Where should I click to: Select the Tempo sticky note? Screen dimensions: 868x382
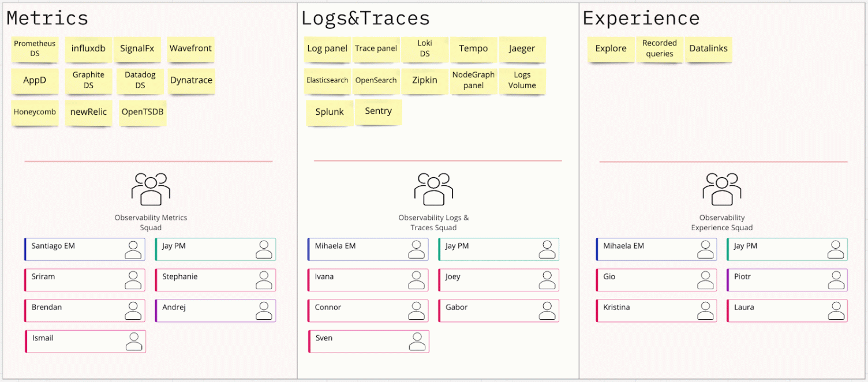pos(473,49)
